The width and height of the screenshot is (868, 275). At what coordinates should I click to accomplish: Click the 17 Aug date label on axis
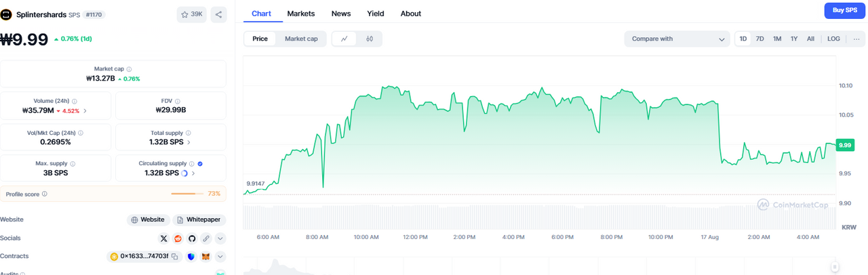click(x=709, y=237)
